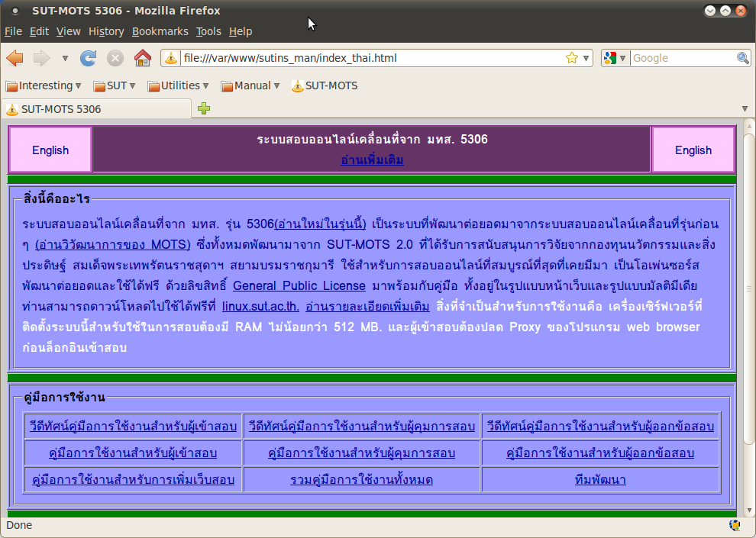Go to the Home page icon

(x=143, y=58)
